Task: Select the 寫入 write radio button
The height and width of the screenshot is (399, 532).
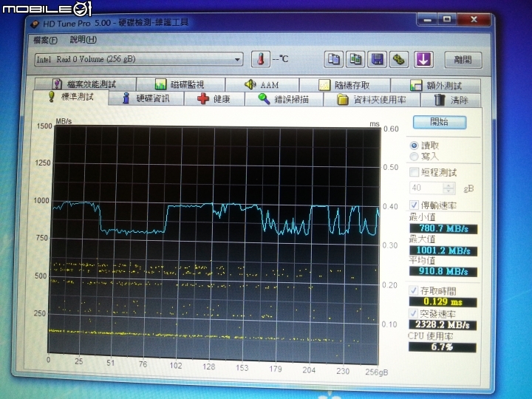Action: [x=414, y=157]
